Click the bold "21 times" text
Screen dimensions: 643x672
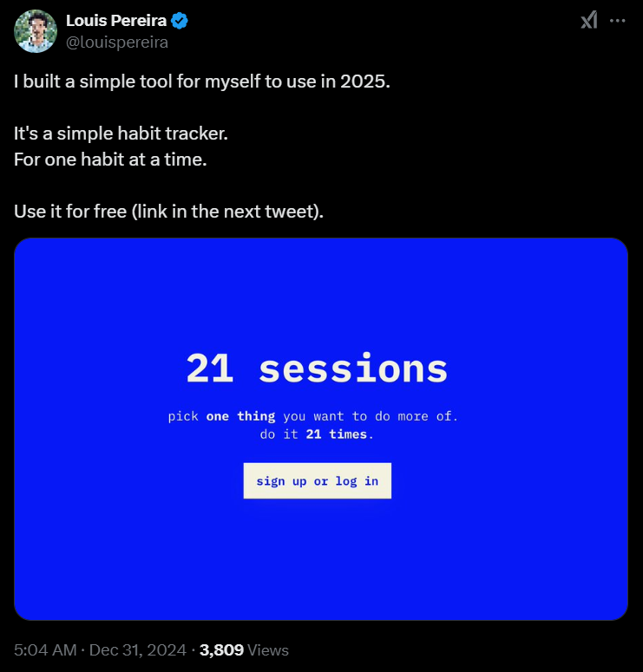pyautogui.click(x=338, y=434)
